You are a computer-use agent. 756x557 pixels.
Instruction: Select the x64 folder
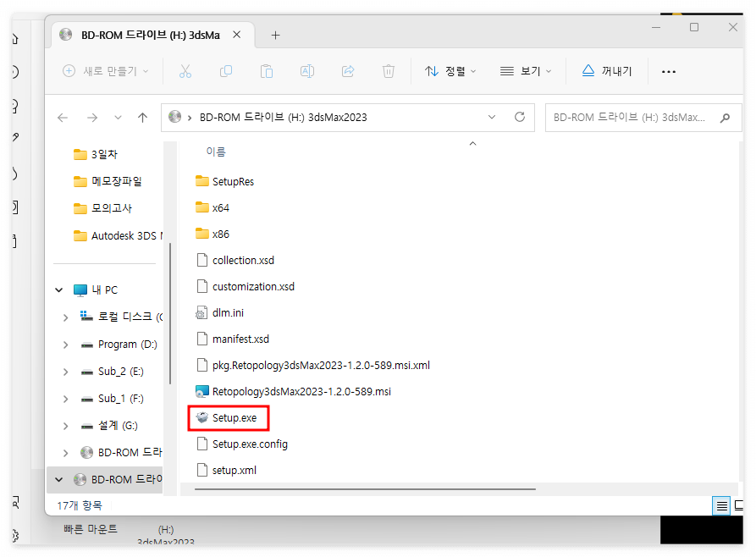pos(212,208)
